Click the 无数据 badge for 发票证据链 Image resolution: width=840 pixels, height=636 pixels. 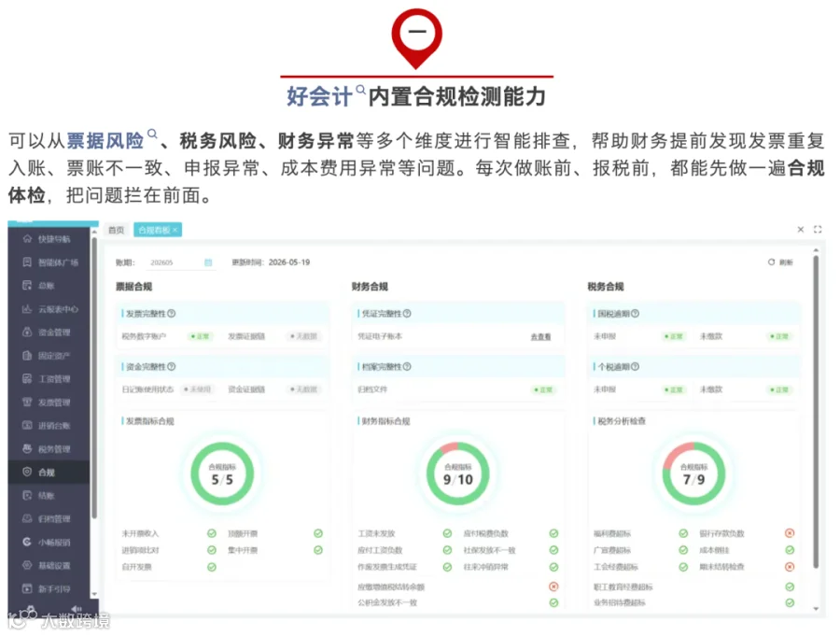pos(304,336)
